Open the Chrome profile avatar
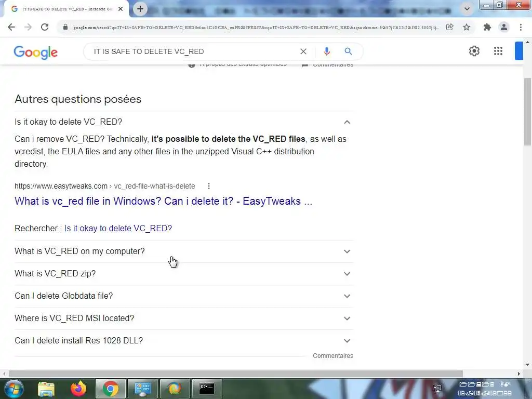 click(504, 27)
